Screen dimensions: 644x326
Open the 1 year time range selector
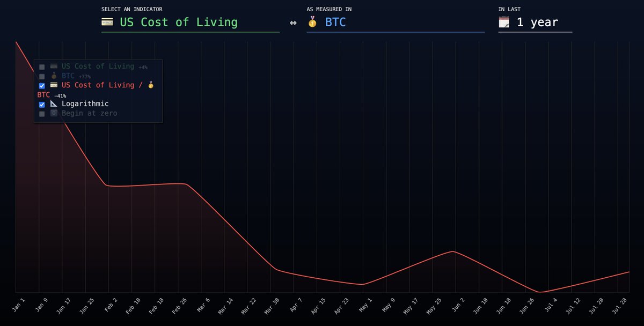pos(535,23)
